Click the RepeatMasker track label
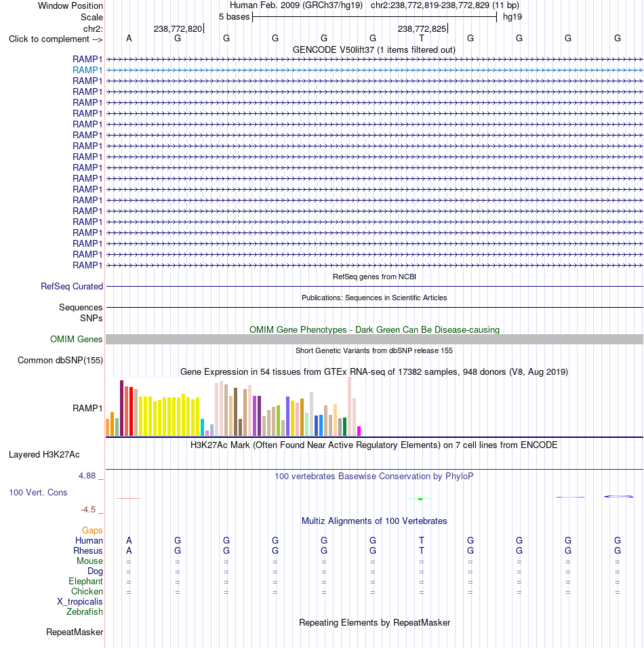Viewport: 644px width, 648px height. point(75,632)
